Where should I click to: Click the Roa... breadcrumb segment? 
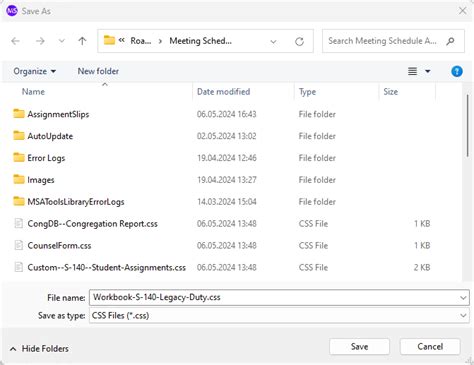tap(141, 41)
